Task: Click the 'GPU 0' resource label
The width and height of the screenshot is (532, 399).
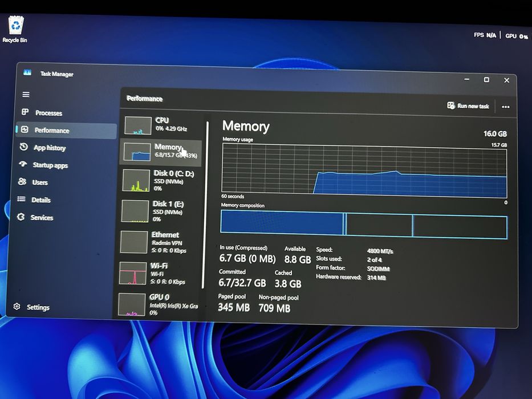Action: coord(160,297)
